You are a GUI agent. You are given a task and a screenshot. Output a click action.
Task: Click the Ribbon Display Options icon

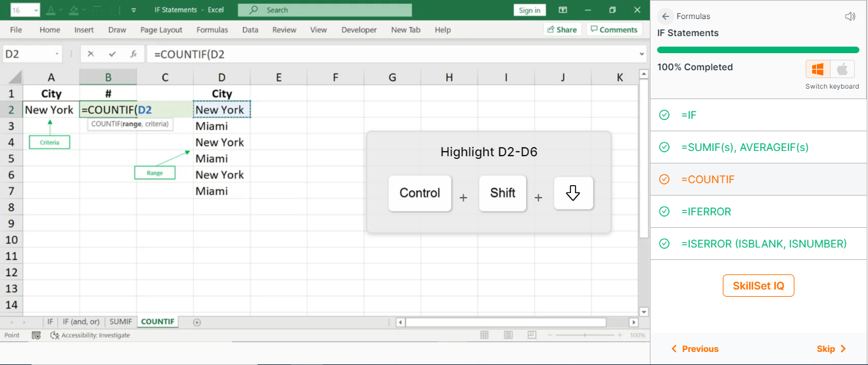563,10
